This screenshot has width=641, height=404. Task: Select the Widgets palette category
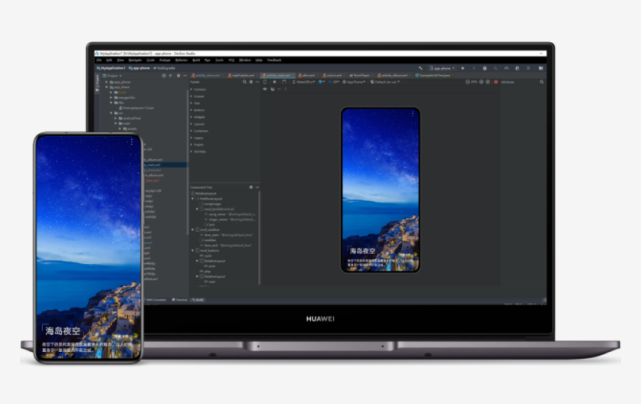[199, 117]
